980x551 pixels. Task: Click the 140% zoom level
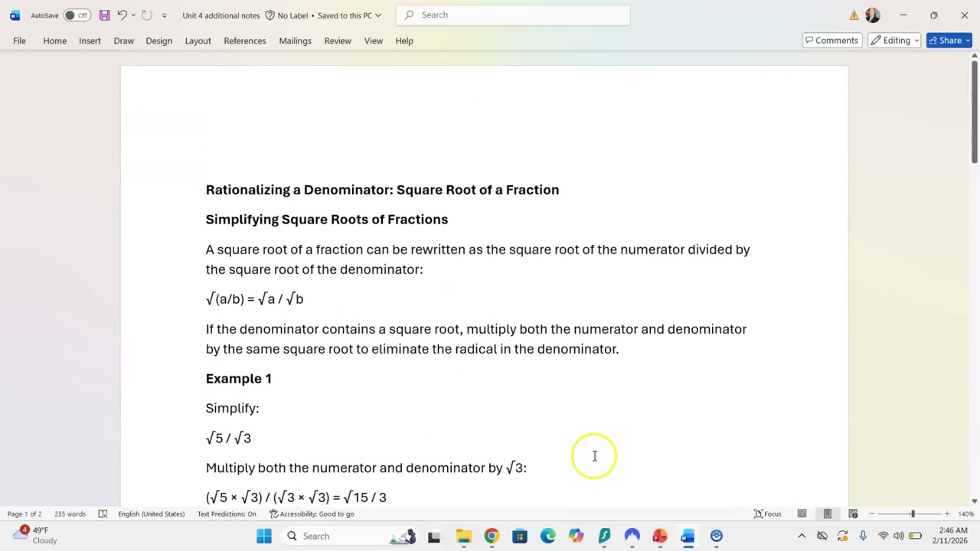coord(965,514)
